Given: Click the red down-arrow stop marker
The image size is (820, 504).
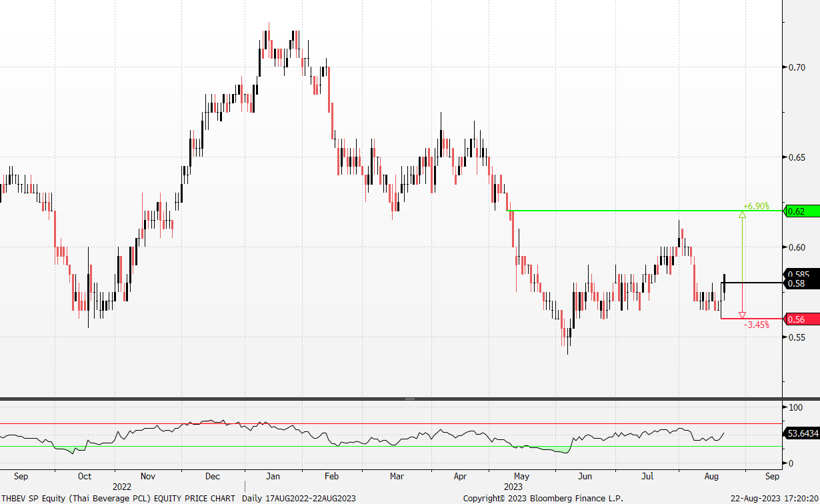Looking at the screenshot, I should (x=742, y=315).
